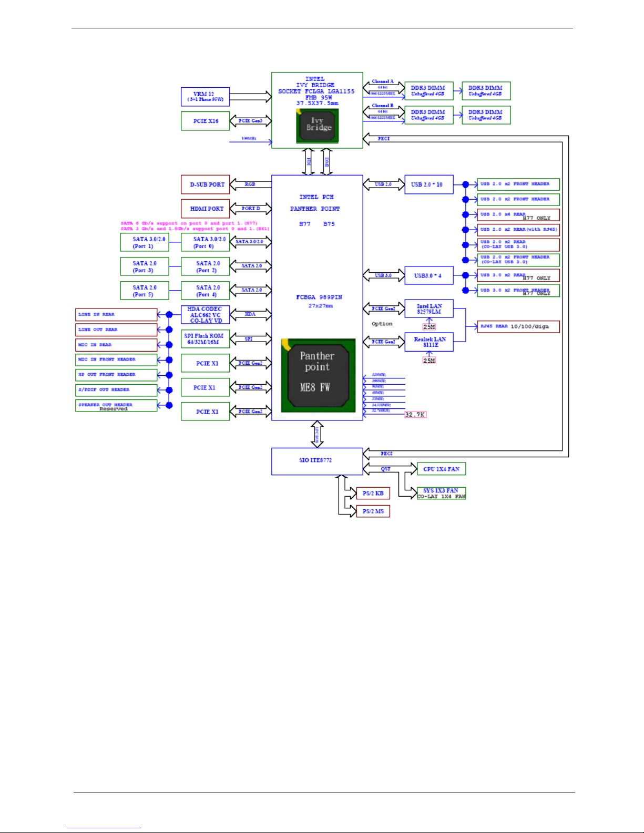Click the 'USB 2.0 x4 REAR' box
644x833 pixels.
pos(518,214)
